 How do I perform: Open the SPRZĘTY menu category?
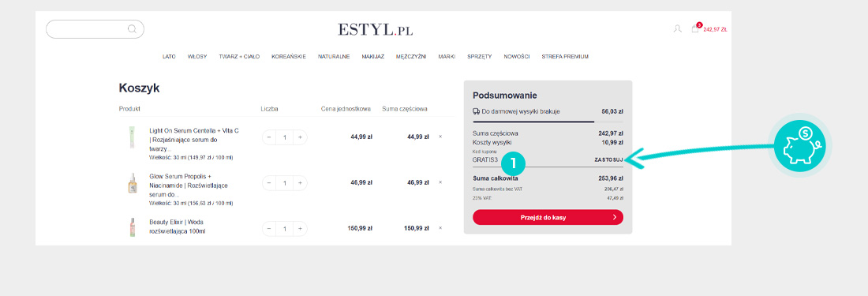tap(480, 56)
